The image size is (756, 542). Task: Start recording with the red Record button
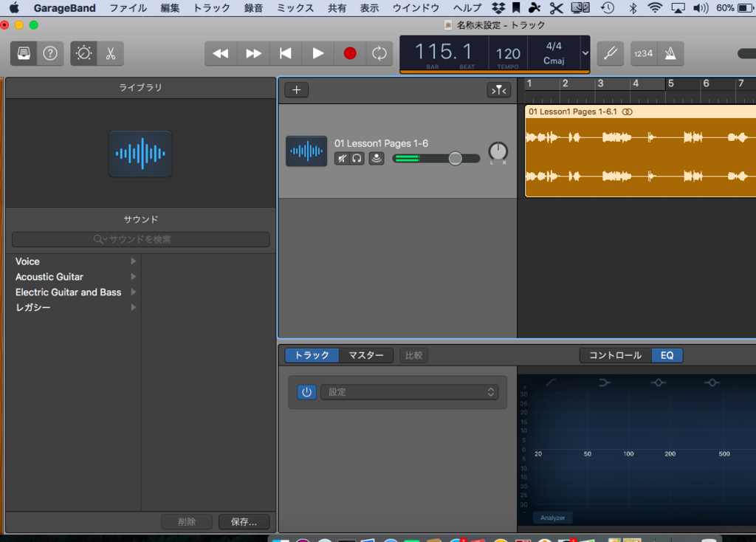[x=350, y=53]
